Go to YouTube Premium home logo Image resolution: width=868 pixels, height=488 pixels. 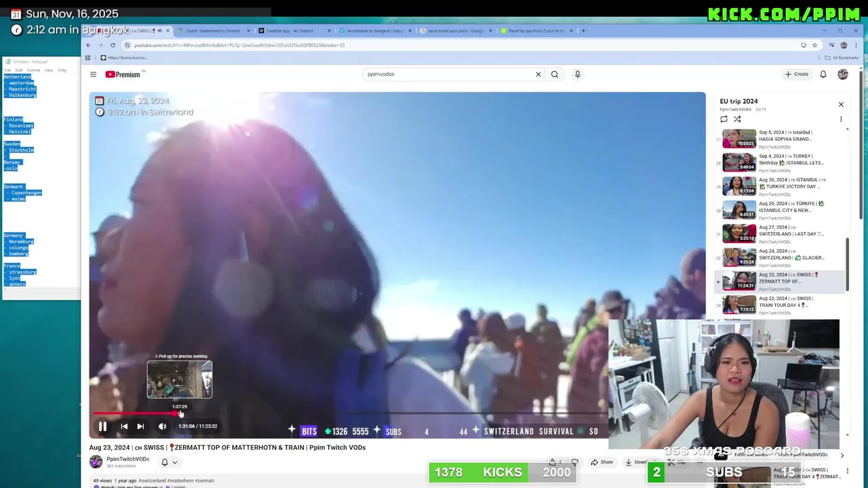(123, 75)
